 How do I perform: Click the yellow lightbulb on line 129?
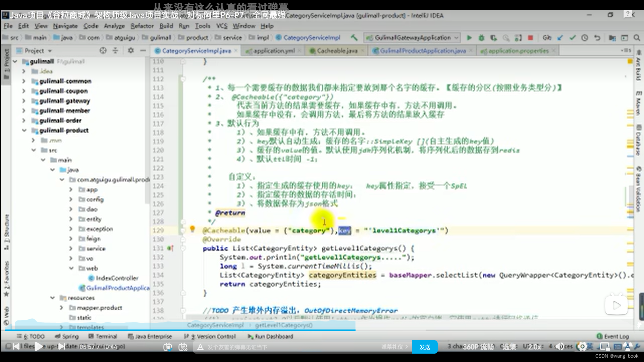pos(192,229)
